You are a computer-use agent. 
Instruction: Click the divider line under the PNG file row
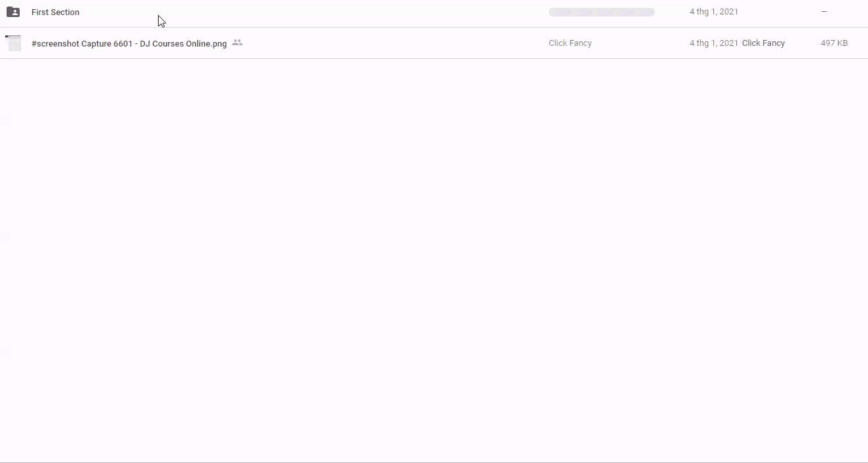tap(433, 58)
